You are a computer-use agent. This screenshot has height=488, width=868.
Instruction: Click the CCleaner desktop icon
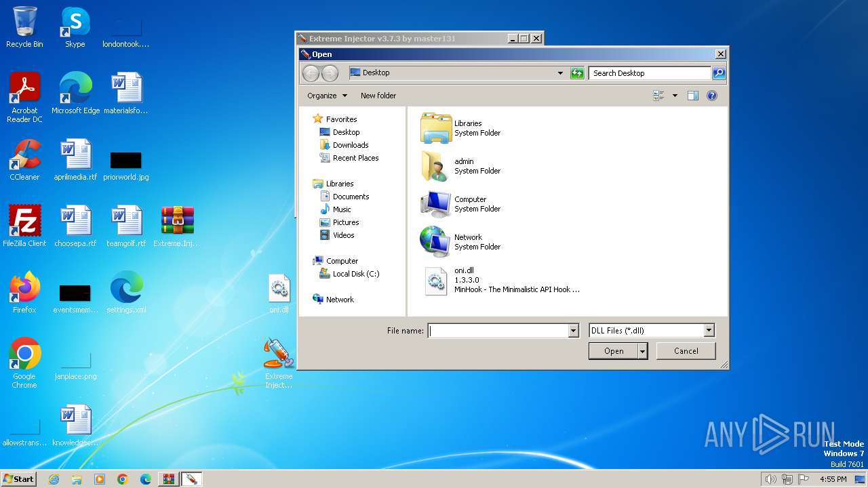point(24,160)
